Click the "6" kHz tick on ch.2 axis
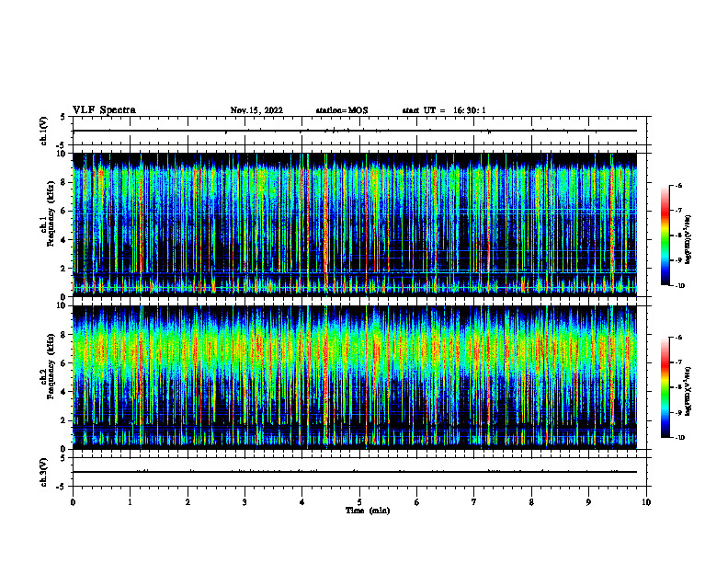The image size is (728, 563). point(63,363)
